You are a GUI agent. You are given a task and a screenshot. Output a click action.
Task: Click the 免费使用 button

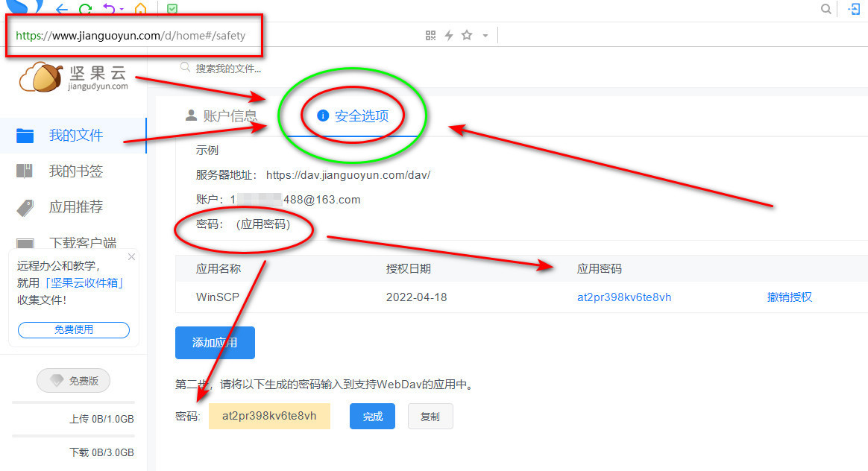[74, 330]
